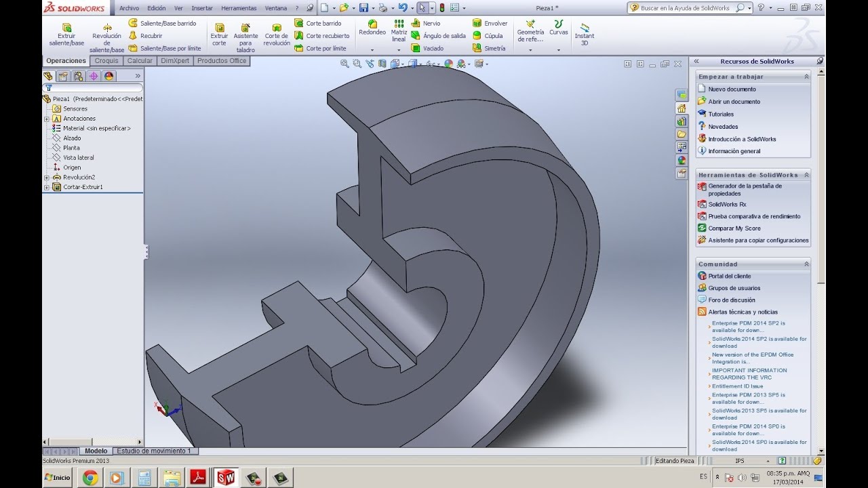
Task: Click the Nervio rib tool
Action: click(x=426, y=23)
